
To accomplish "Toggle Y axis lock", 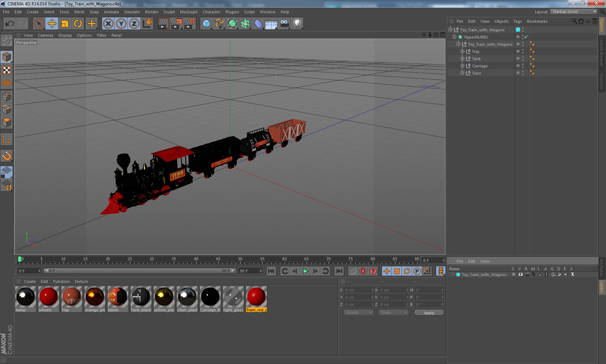I will point(121,24).
